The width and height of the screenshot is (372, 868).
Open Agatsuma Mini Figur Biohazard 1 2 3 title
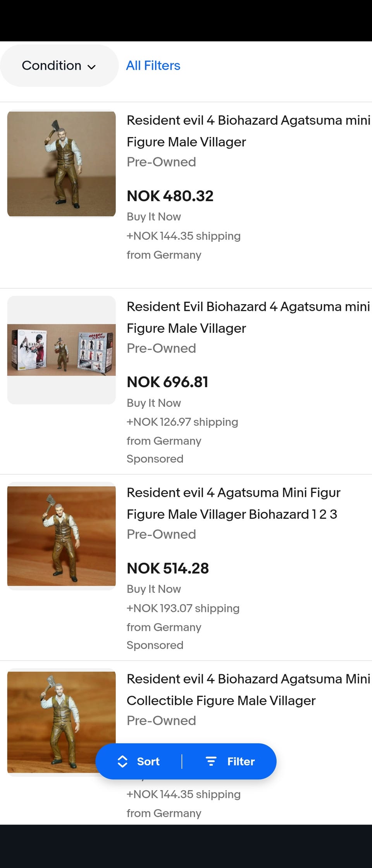pyautogui.click(x=232, y=503)
